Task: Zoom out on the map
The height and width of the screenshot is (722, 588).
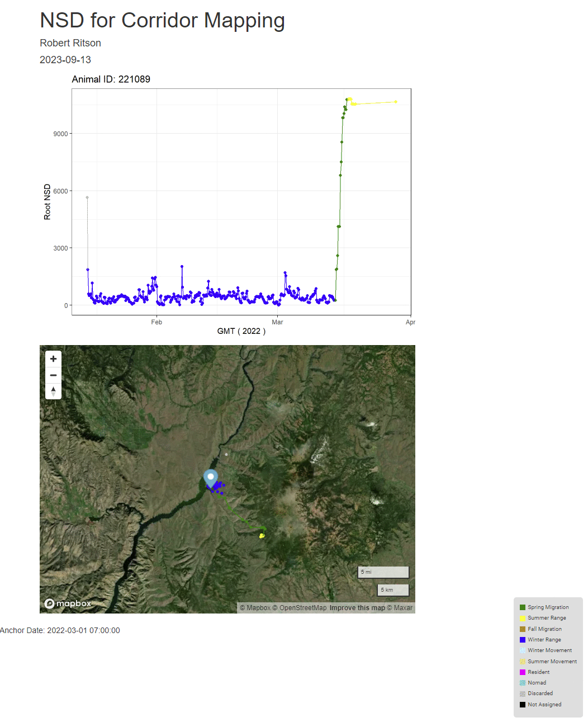Action: point(53,375)
